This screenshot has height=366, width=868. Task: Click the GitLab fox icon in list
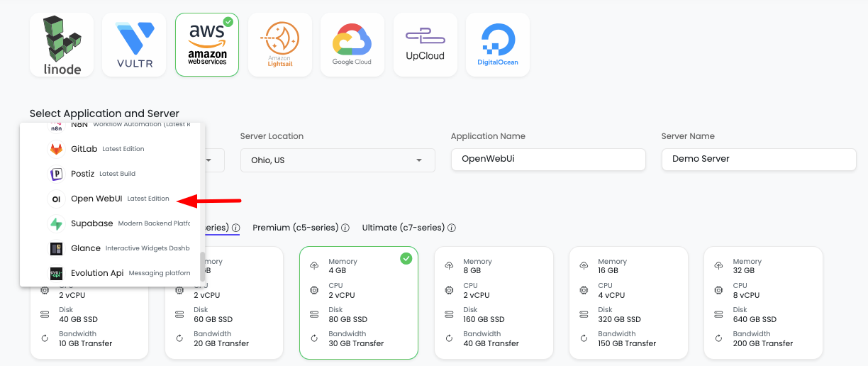56,149
